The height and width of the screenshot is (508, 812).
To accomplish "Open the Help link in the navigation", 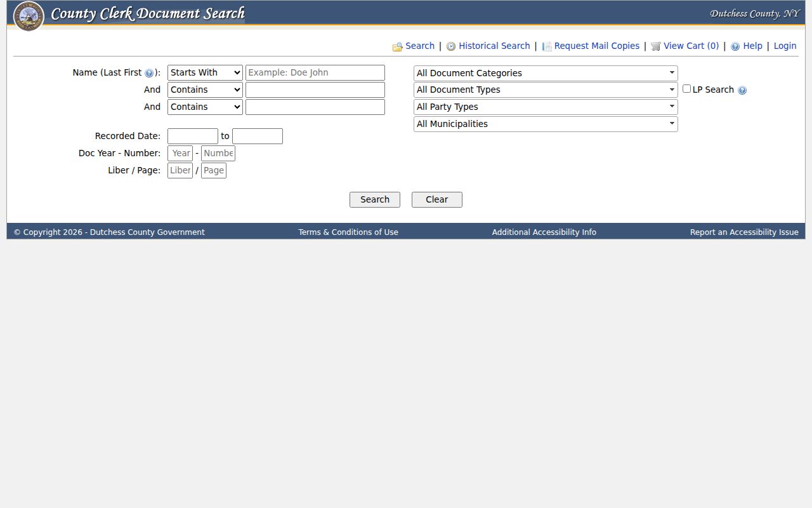I will (x=752, y=46).
